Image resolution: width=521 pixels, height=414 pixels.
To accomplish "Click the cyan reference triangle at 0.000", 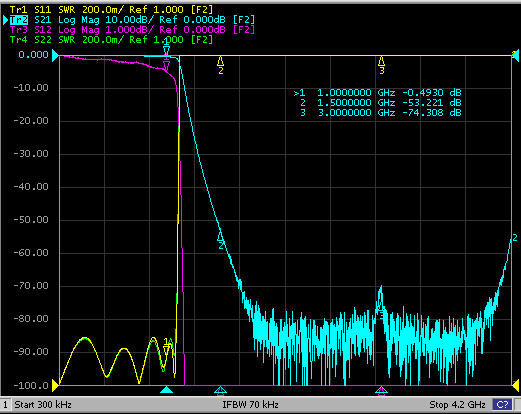I will [x=55, y=55].
